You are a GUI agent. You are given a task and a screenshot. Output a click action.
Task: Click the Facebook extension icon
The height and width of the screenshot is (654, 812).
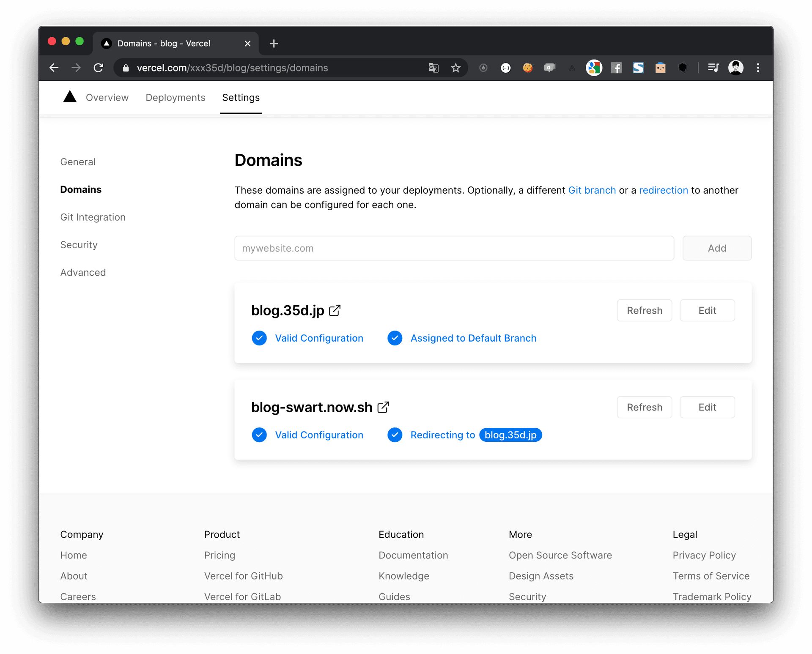616,68
